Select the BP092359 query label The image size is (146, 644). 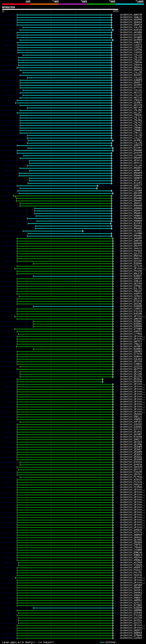[x=8, y=7]
